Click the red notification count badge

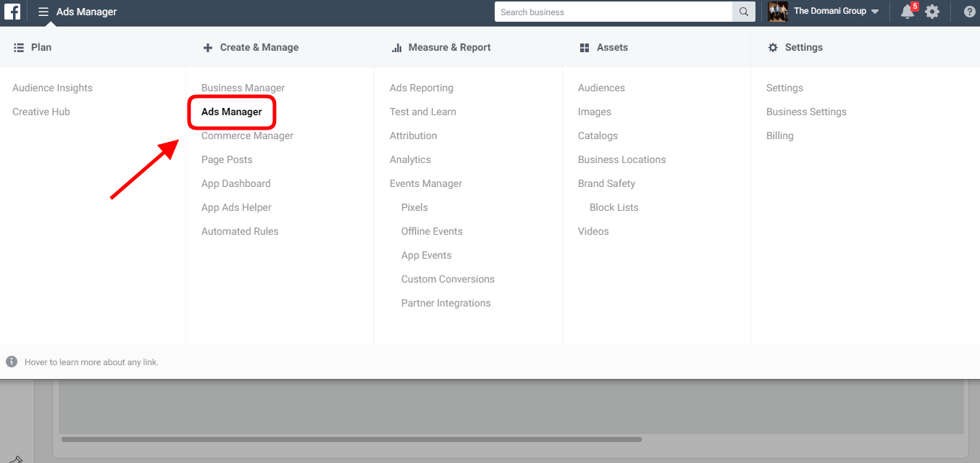[x=915, y=7]
